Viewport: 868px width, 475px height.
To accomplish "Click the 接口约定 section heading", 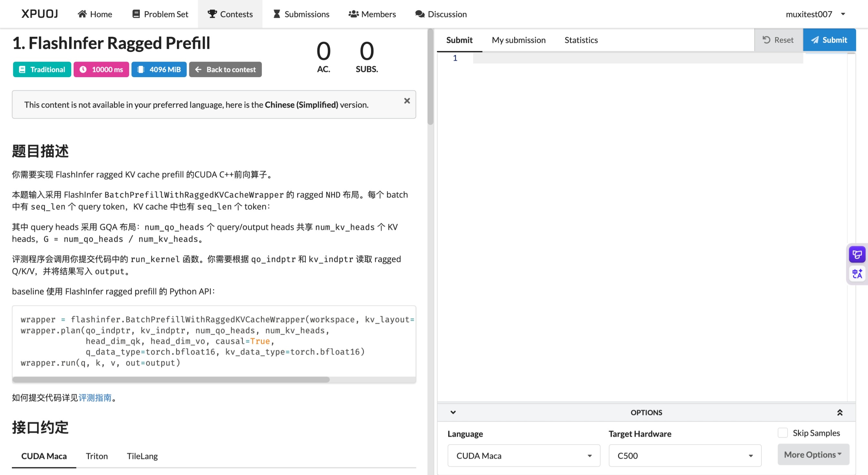I will 40,427.
